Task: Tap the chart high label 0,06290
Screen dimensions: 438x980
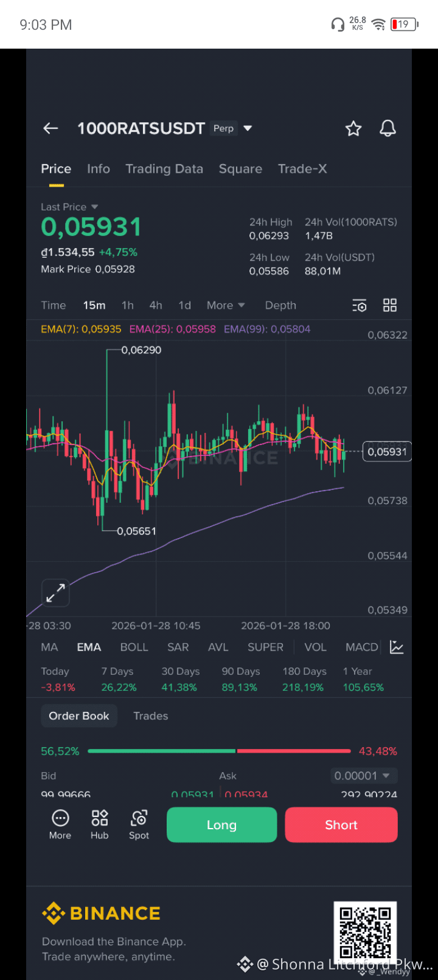Action: coord(142,350)
